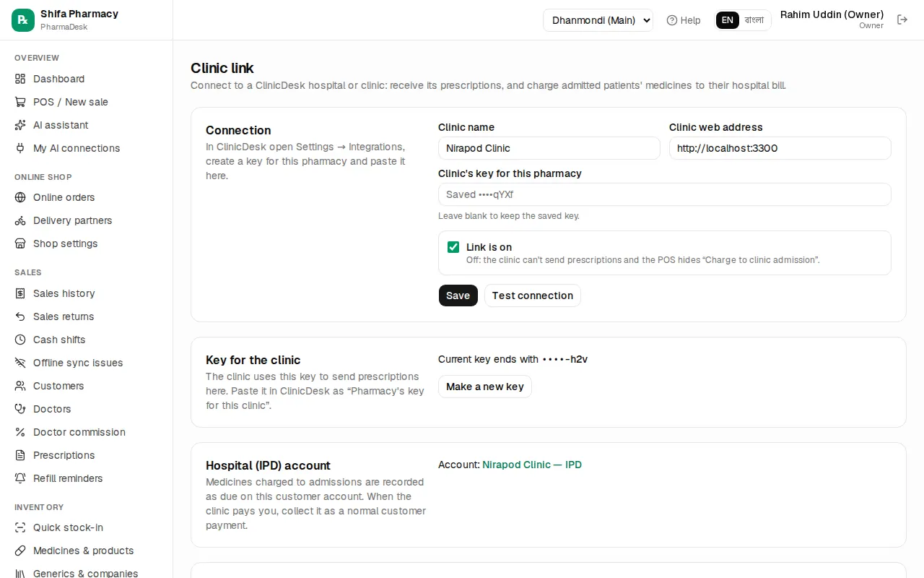Click the Offline sync issues wifi icon
Screen dimensions: 924x578
coord(20,363)
